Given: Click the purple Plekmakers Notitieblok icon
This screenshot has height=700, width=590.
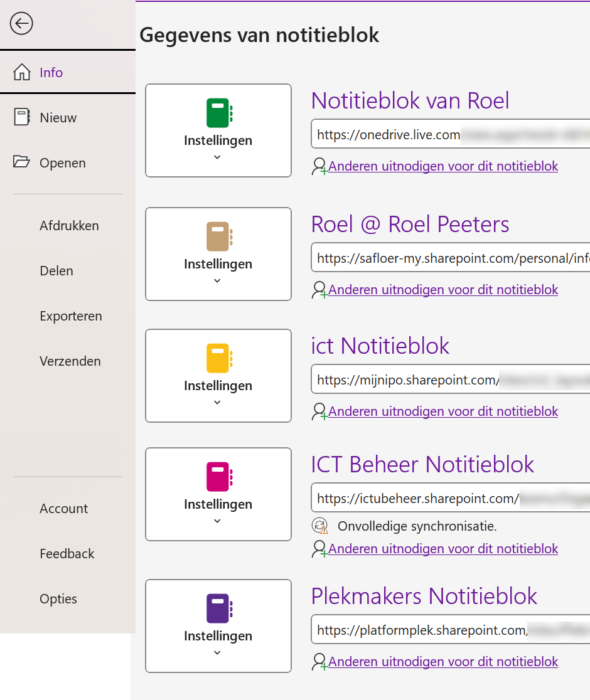Looking at the screenshot, I should click(x=219, y=609).
